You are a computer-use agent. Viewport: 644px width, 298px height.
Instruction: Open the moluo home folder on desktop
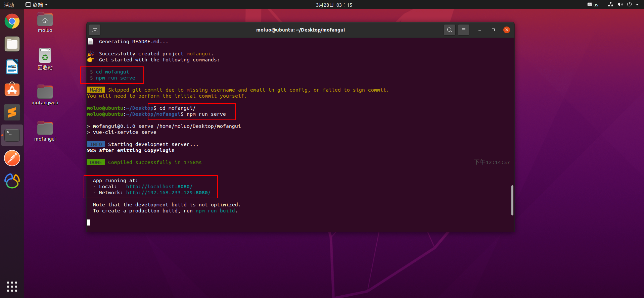45,23
